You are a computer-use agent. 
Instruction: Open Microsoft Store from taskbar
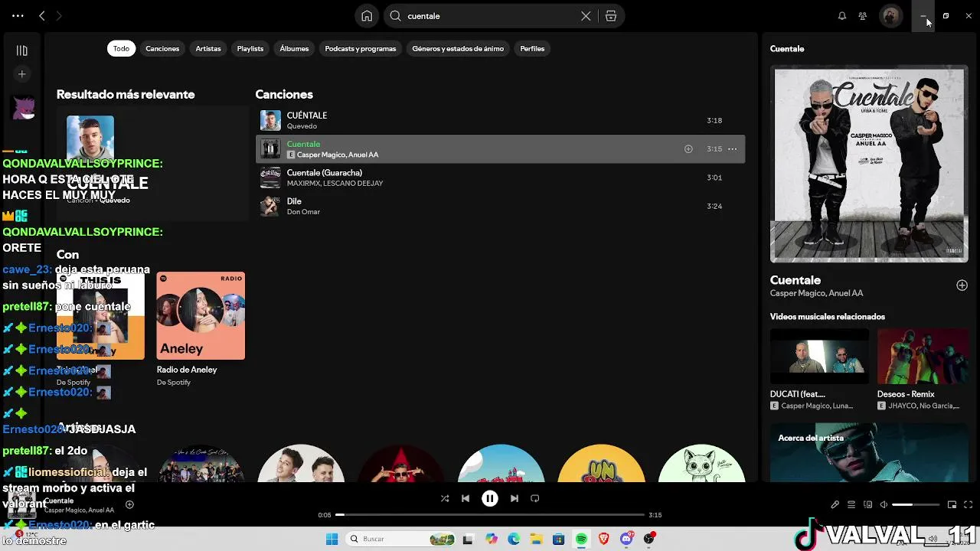559,539
